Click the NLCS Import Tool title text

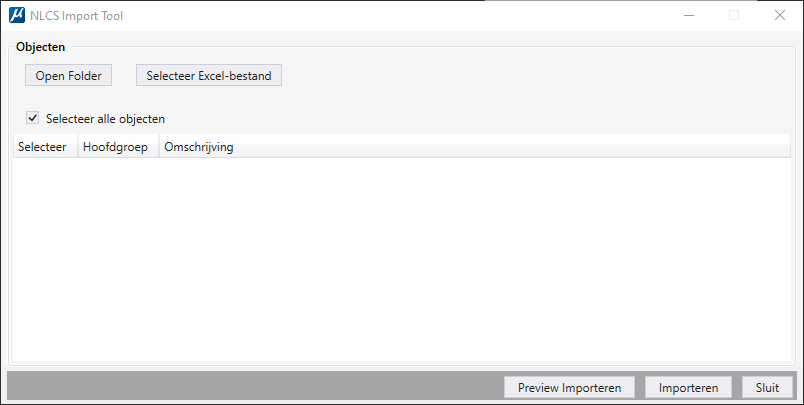(x=76, y=16)
